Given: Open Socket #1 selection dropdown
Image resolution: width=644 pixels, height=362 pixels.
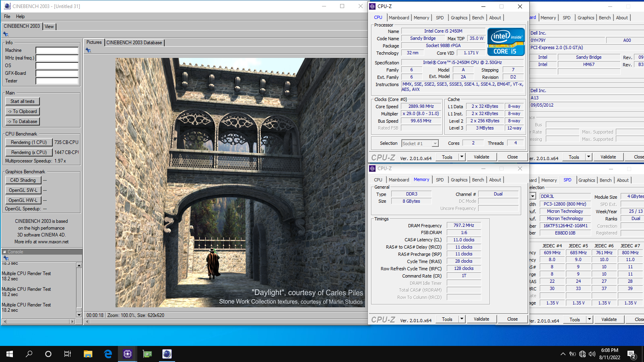Looking at the screenshot, I should point(435,144).
